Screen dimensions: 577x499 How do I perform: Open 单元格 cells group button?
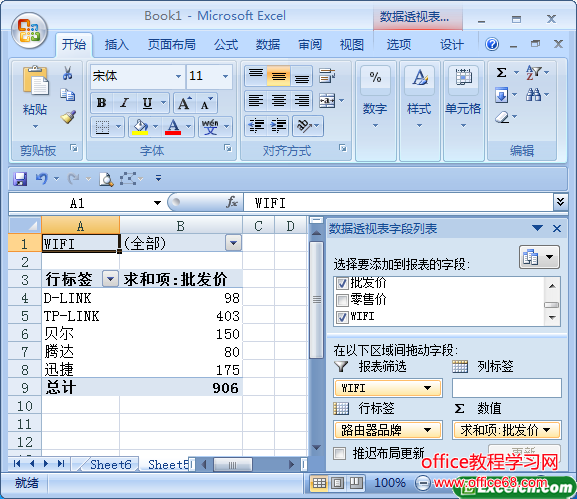[463, 110]
